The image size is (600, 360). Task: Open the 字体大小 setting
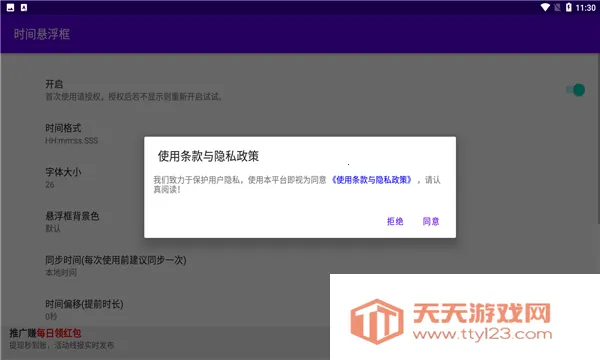click(300, 178)
